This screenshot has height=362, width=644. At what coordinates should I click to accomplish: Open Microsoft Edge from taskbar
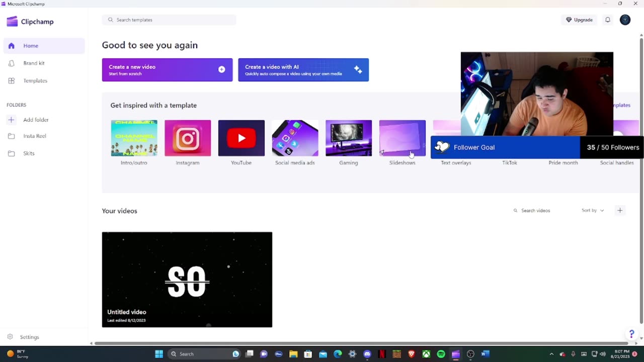[x=338, y=354]
